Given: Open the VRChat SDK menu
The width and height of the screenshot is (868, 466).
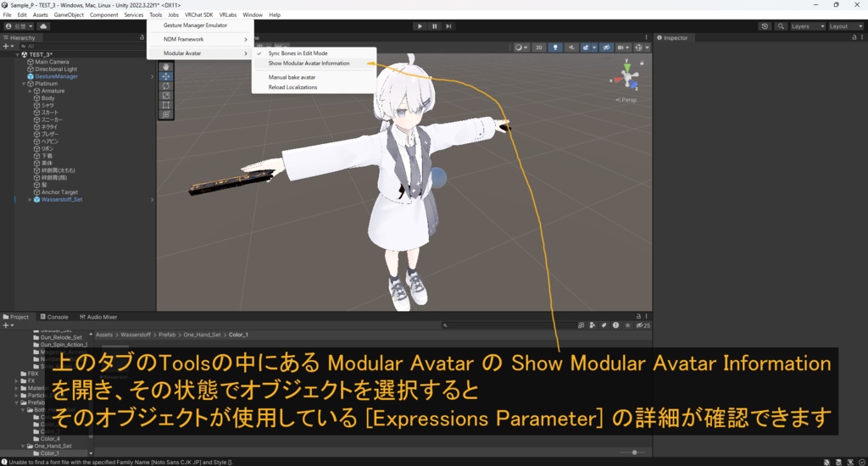Looking at the screenshot, I should coord(198,15).
